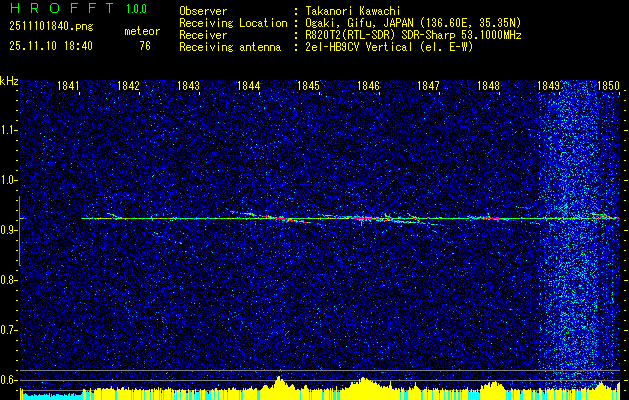Screen dimensions: 629x400
Task: Click the 0.9 kHz axis label
Action: coord(8,230)
